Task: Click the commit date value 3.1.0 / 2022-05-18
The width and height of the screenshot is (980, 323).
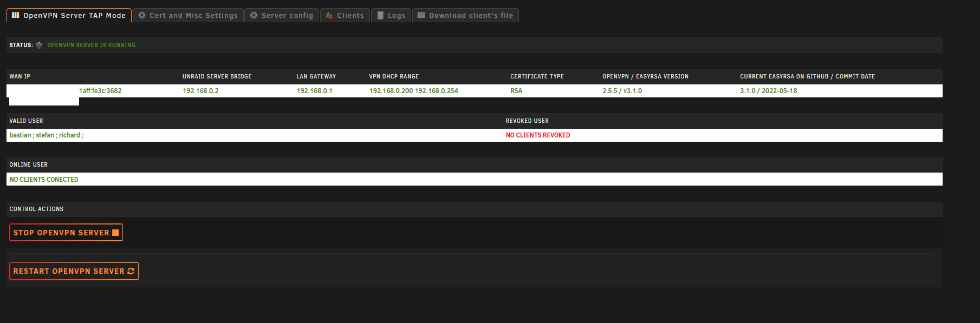Action: click(x=769, y=91)
